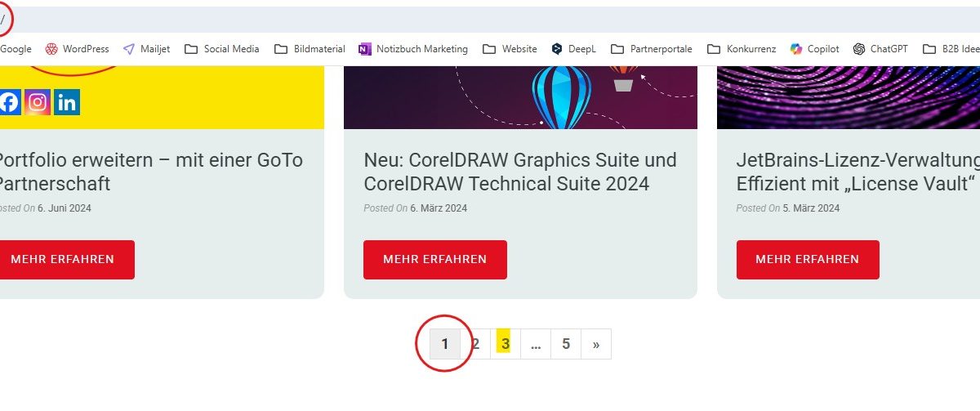Screen dimensions: 980x411
Task: Click the date 5. März 2024
Action: 811,208
